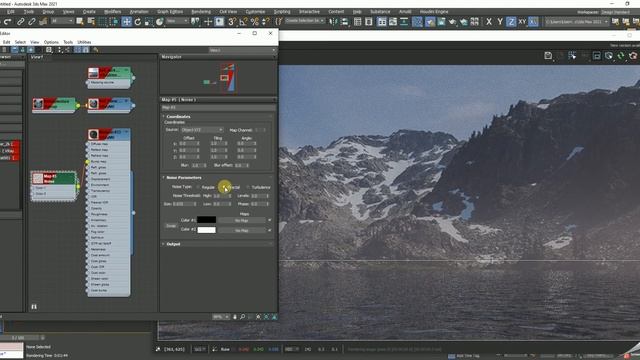
Task: Restrict to Y axis button
Action: coord(500,22)
